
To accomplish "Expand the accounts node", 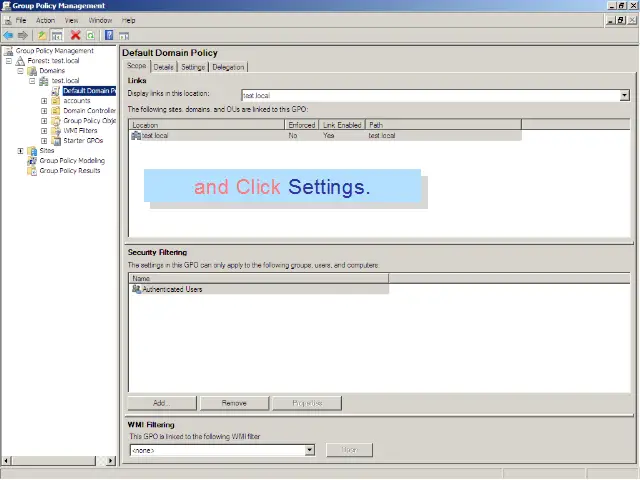I will [x=44, y=101].
